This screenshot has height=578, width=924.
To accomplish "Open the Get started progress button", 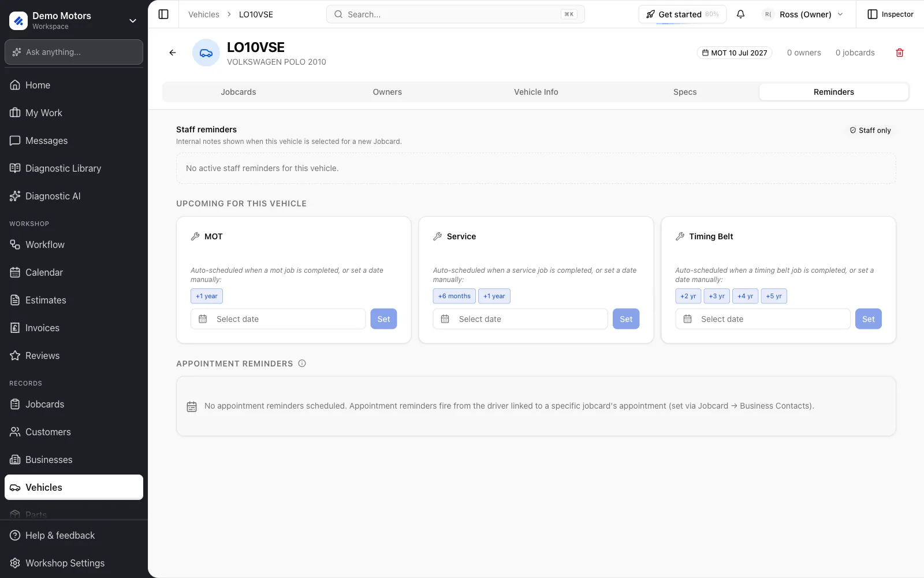I will click(683, 14).
